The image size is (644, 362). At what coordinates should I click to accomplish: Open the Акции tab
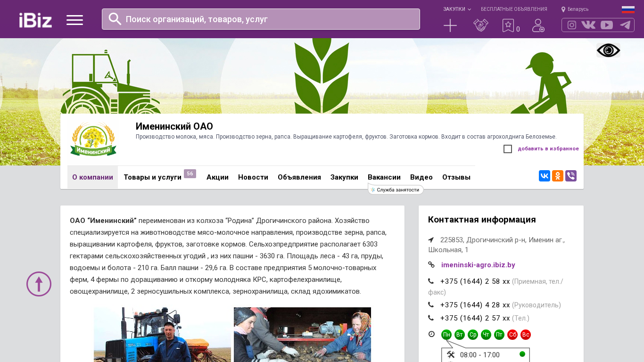pyautogui.click(x=217, y=177)
